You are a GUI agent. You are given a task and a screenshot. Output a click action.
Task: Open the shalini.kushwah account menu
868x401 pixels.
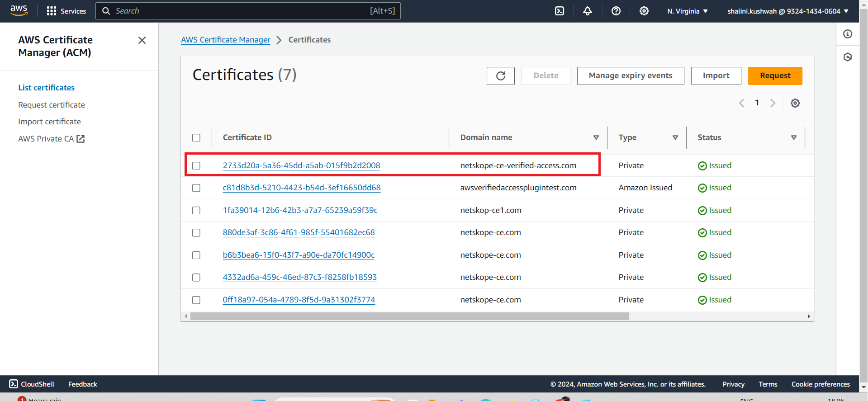(x=788, y=11)
